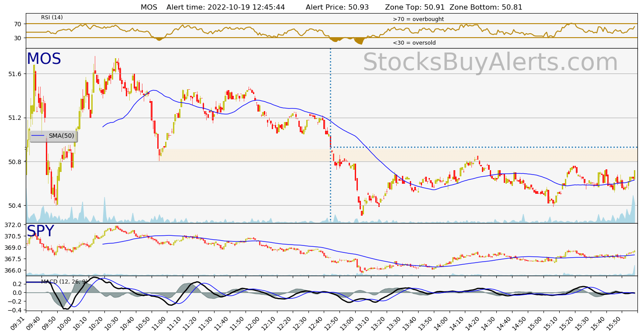This screenshot has width=644, height=336.
Task: Click the 369.0 SPY axis label
Action: click(12, 248)
